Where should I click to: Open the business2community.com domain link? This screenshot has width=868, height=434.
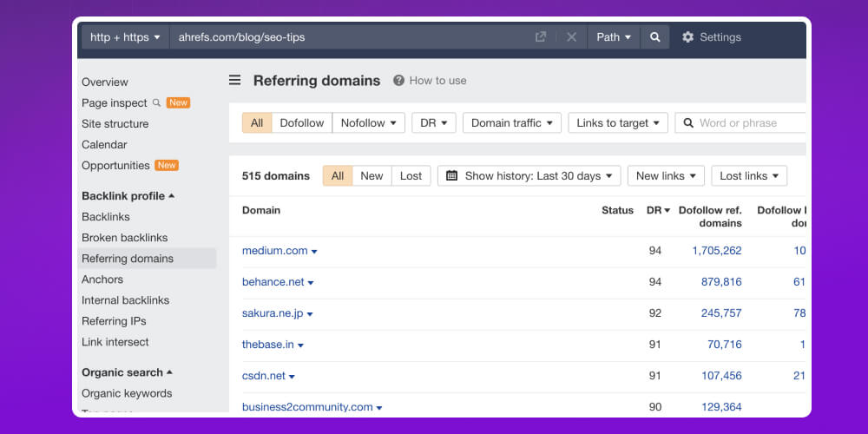coord(307,407)
